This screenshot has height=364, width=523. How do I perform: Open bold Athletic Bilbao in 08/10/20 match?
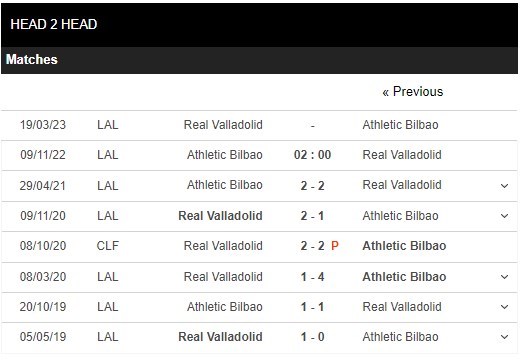point(404,246)
